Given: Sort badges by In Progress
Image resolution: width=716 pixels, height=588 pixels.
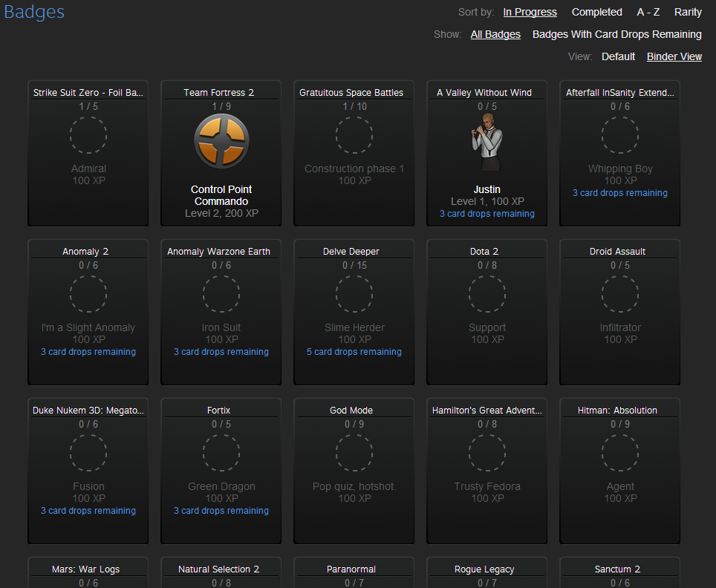Looking at the screenshot, I should [x=530, y=13].
